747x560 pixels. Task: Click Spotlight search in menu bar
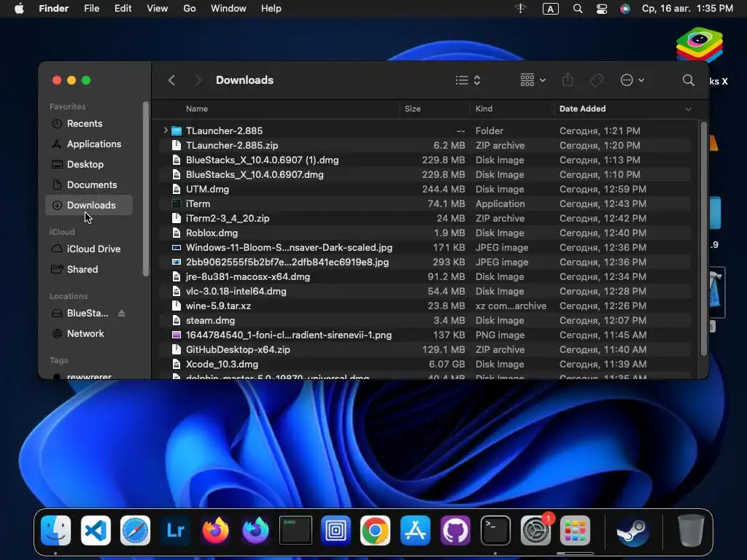pyautogui.click(x=578, y=9)
